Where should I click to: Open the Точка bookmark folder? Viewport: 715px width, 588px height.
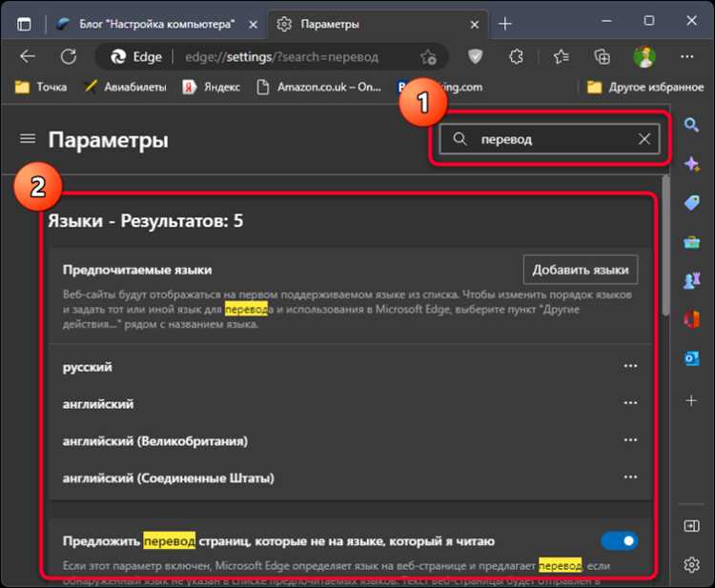(41, 87)
